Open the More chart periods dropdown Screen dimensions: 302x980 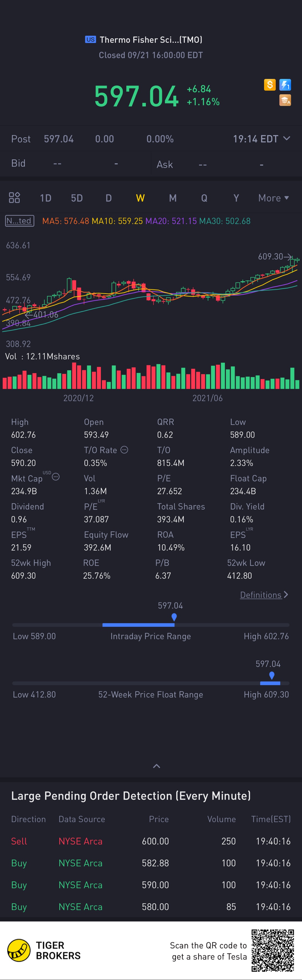coord(274,198)
